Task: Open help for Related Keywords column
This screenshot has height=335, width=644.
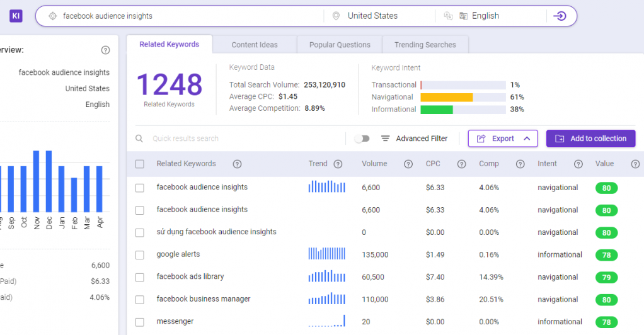Action: coord(237,164)
